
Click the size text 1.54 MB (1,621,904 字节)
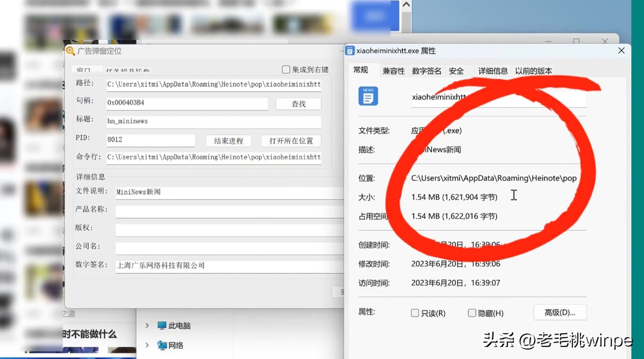[x=454, y=197]
